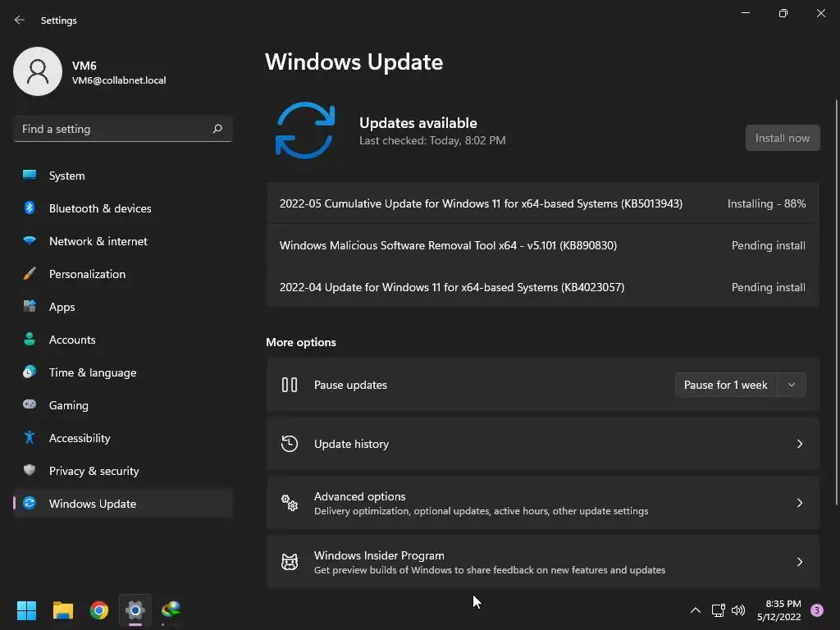Select Windows Update in sidebar
Screen dimensions: 840x630
(123, 503)
